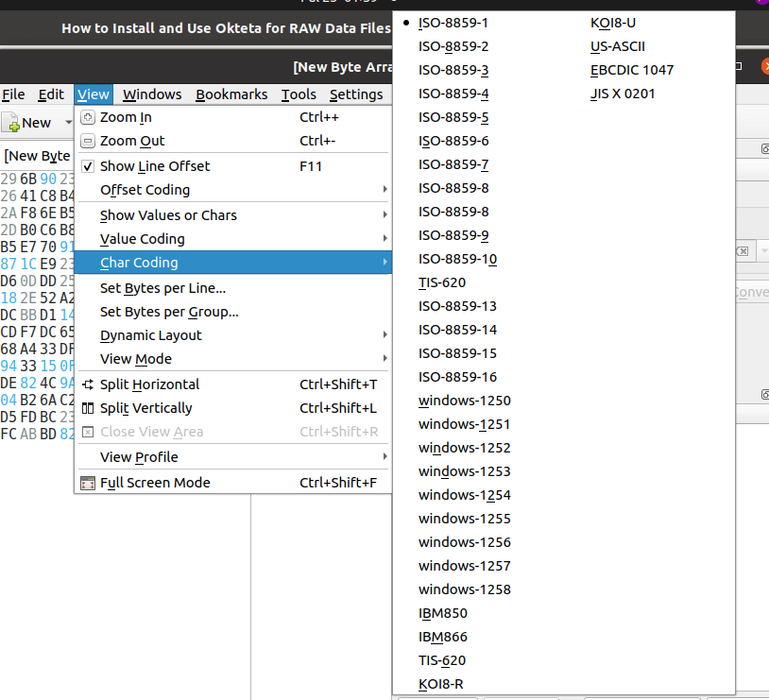This screenshot has width=769, height=700.
Task: Pick EBCDIC 1047 encoding
Action: pyautogui.click(x=632, y=70)
